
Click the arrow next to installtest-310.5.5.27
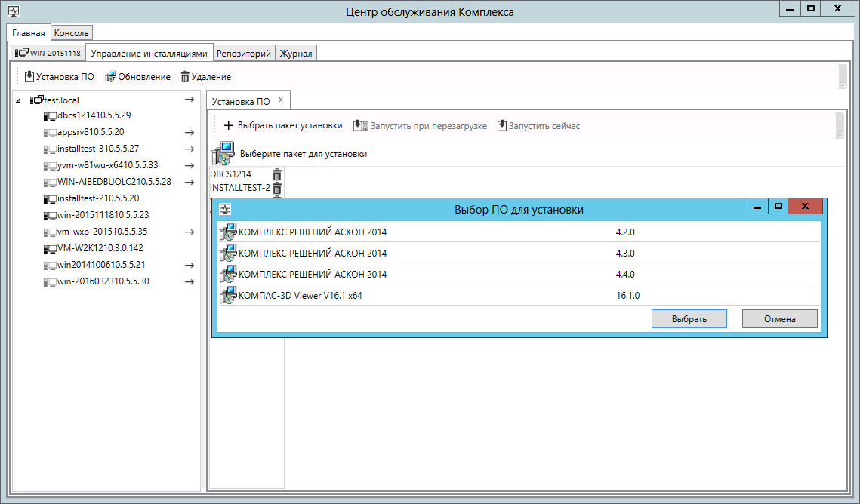click(190, 149)
